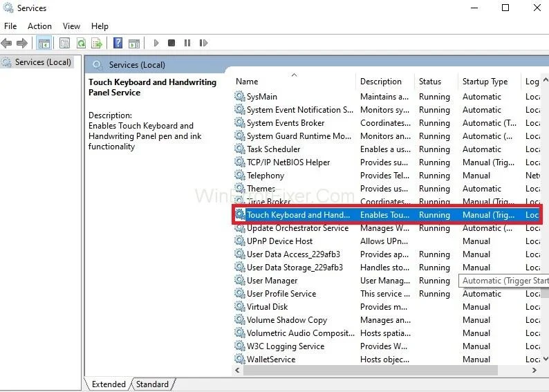Sort by the Status column header
The width and height of the screenshot is (549, 392).
click(436, 81)
